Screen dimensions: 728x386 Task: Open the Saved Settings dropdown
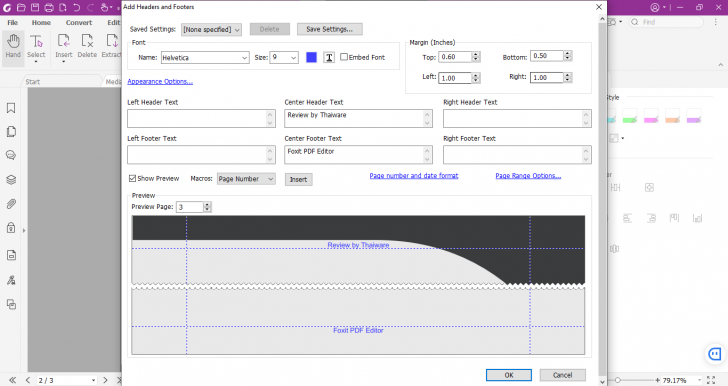(x=211, y=29)
